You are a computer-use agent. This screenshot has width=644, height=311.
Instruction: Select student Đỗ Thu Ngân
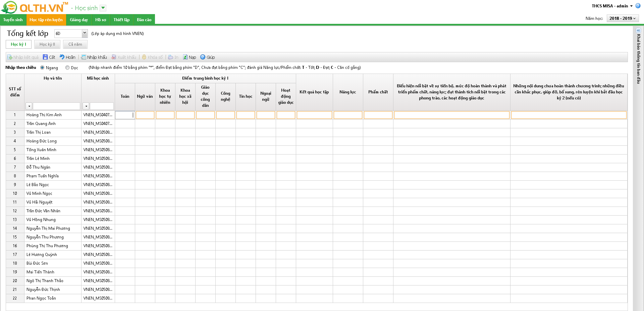point(38,167)
